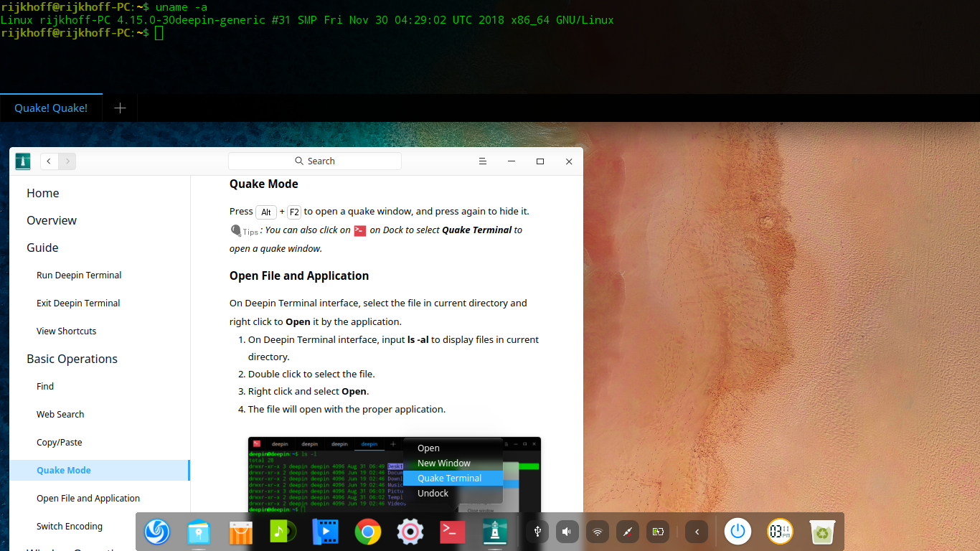Check the battery status tray icon
The width and height of the screenshot is (980, 551).
click(658, 532)
